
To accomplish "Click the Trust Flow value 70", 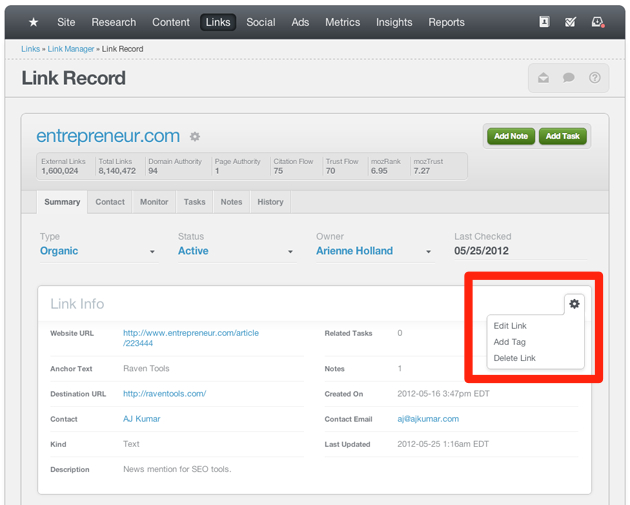I will (x=330, y=171).
